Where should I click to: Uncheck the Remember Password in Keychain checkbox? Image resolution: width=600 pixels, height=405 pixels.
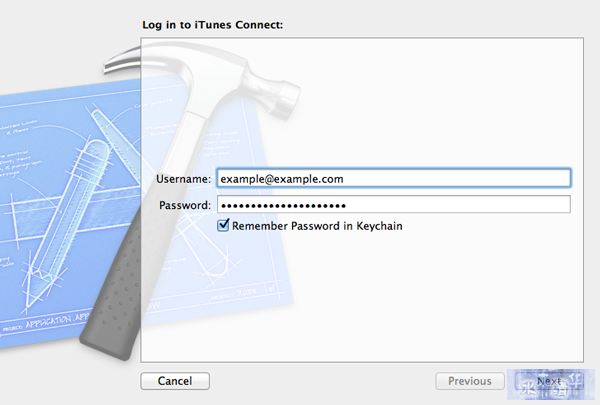(223, 225)
